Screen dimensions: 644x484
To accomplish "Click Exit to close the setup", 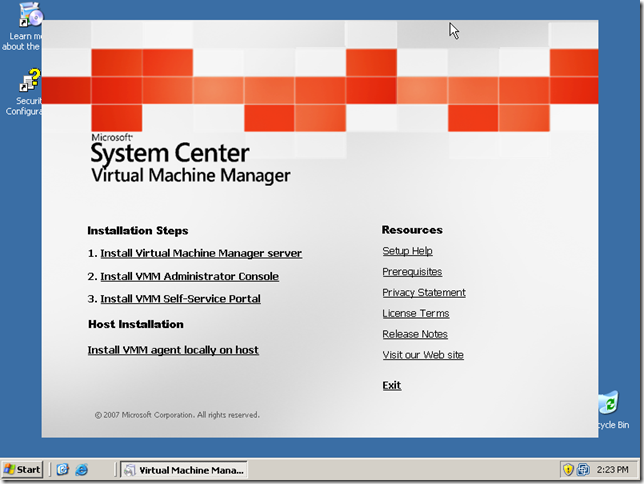I will pyautogui.click(x=392, y=385).
